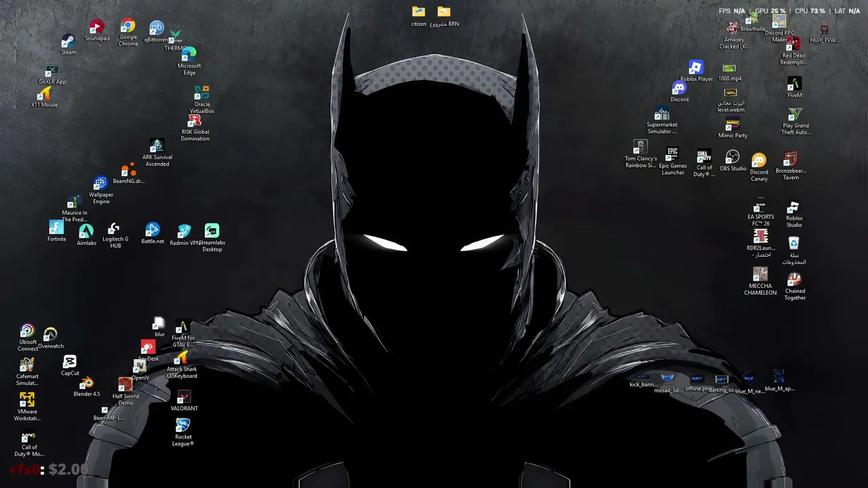The height and width of the screenshot is (488, 868).
Task: Launch VALORANT from the desktop
Action: coord(184,400)
